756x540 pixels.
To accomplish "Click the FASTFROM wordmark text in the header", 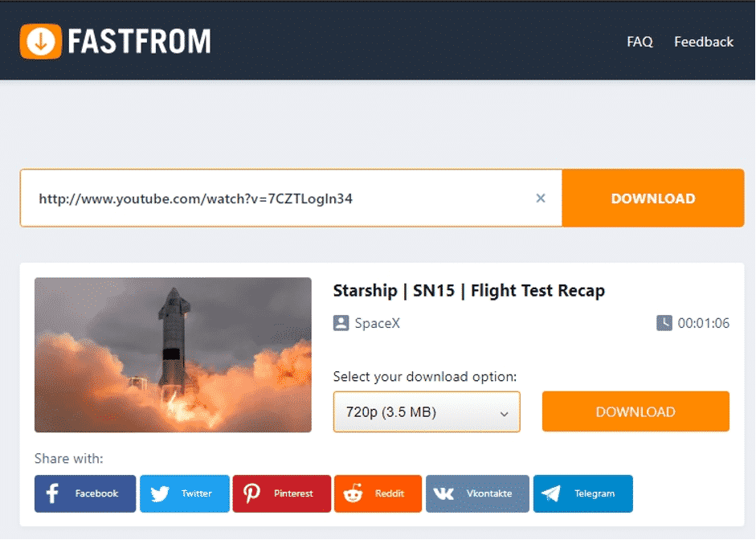I will click(x=139, y=41).
